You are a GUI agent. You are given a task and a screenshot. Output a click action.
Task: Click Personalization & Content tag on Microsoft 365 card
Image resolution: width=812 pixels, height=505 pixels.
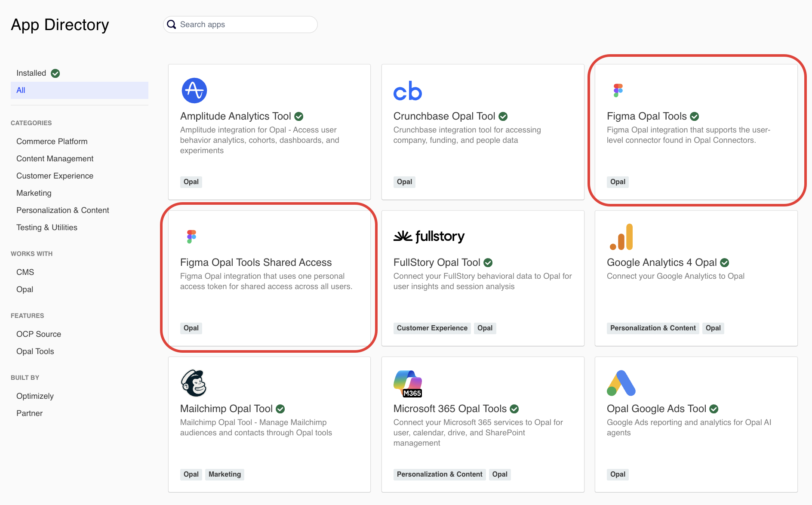[440, 474]
